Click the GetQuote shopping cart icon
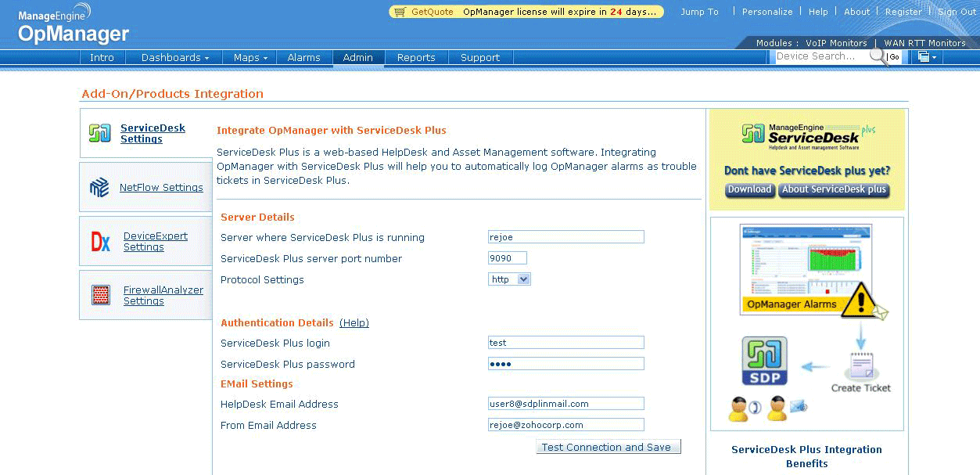Image resolution: width=980 pixels, height=475 pixels. pos(400,12)
